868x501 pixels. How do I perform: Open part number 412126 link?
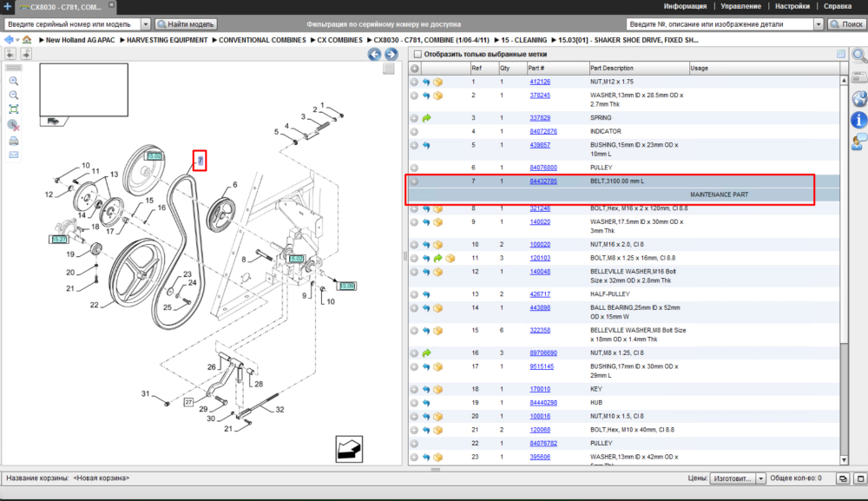pos(540,82)
